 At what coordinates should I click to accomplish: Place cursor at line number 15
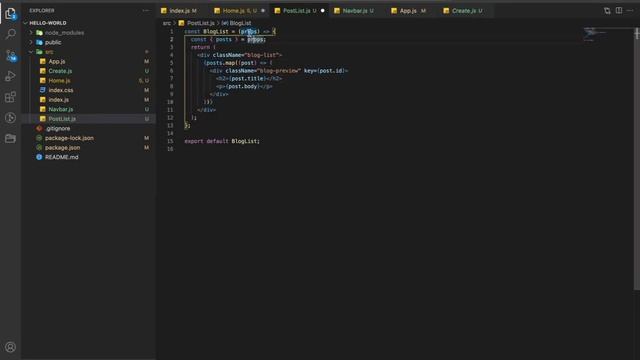point(170,141)
